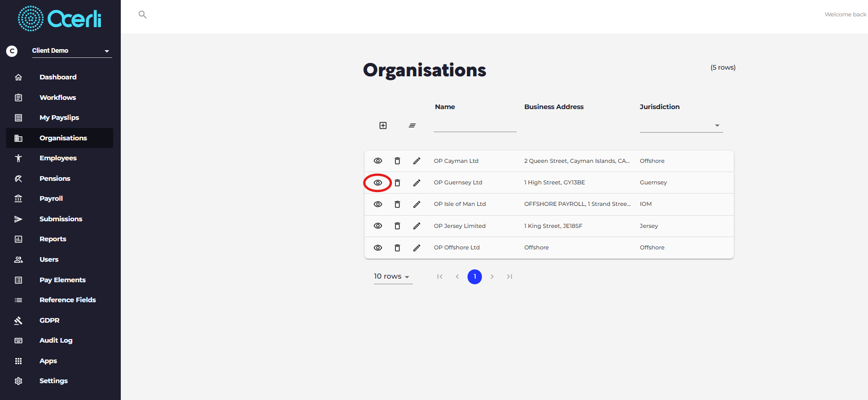Go to next page of results

click(492, 277)
